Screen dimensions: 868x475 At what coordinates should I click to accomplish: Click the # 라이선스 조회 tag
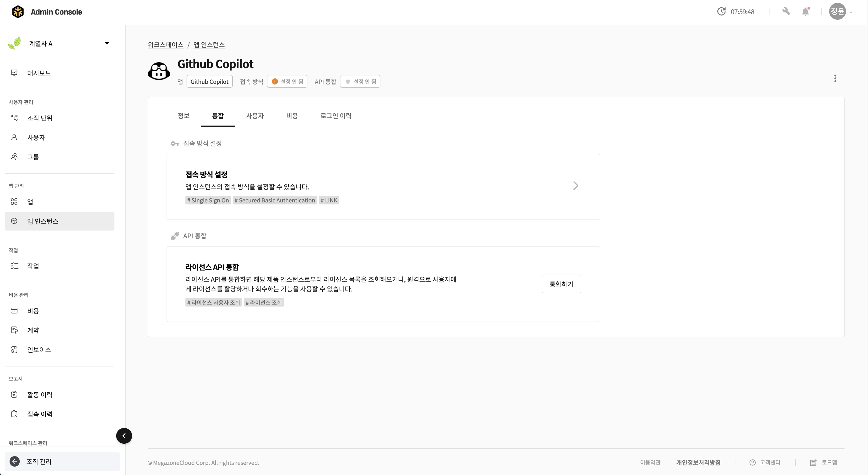(x=264, y=303)
